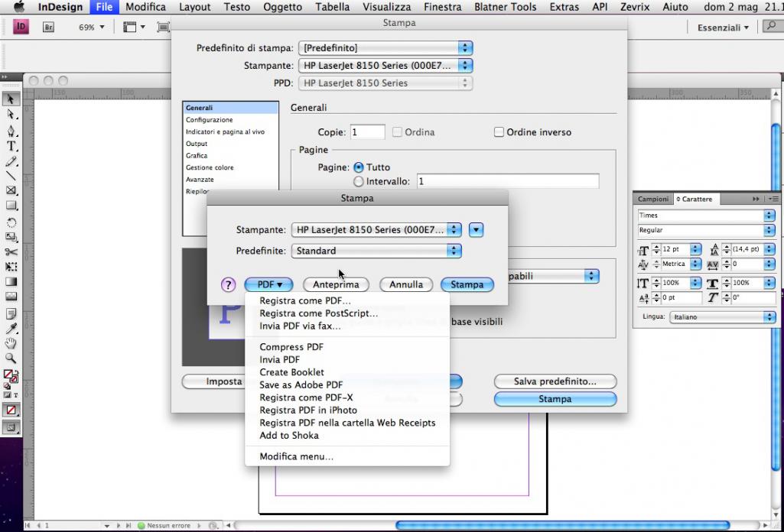Open the Regular font style dropdown
784x532 pixels.
click(705, 230)
